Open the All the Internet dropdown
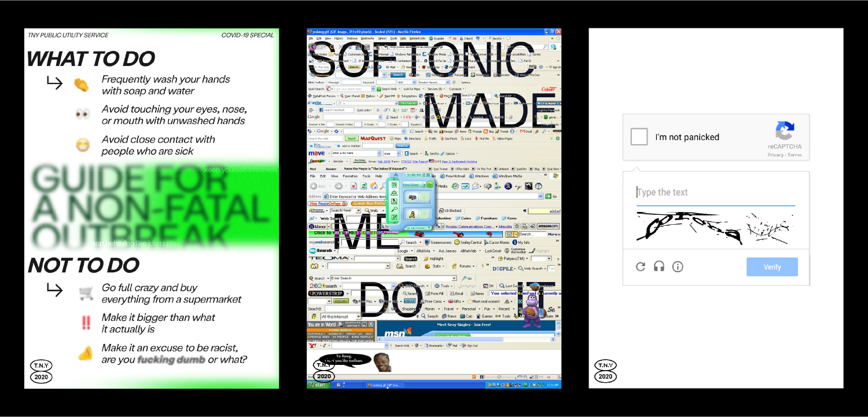868x417 pixels. coord(341,317)
